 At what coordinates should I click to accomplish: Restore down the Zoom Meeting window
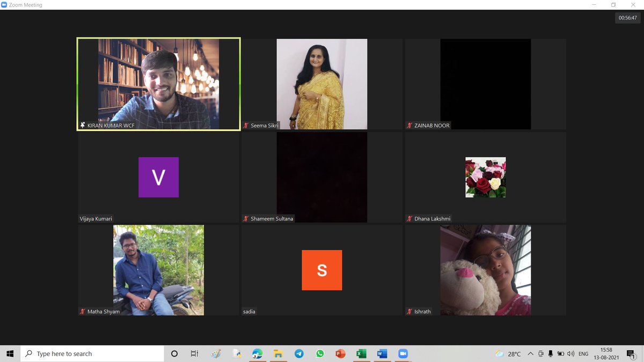click(613, 5)
